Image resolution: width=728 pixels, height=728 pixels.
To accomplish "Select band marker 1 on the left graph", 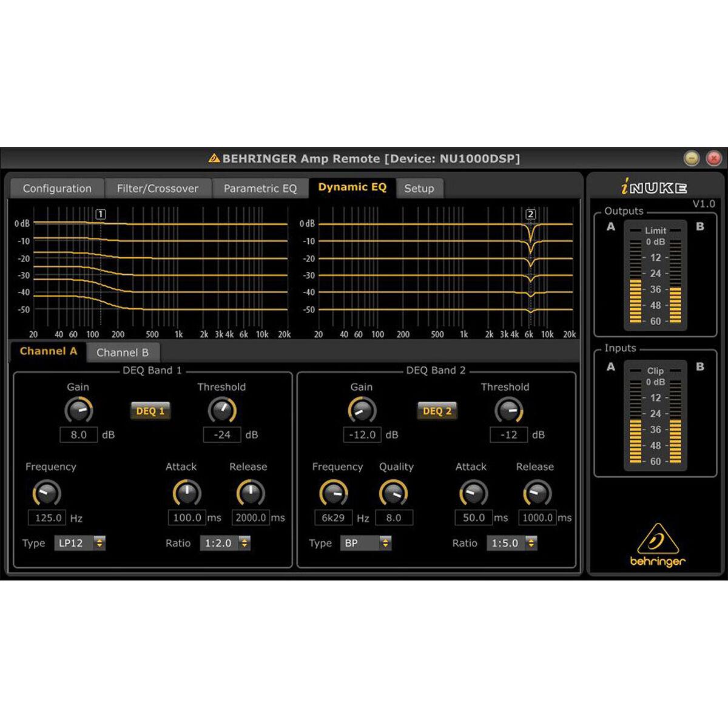I will [x=101, y=214].
